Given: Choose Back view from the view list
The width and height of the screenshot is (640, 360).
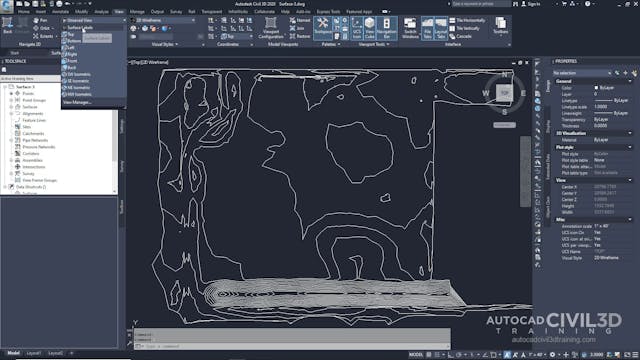Looking at the screenshot, I should tap(69, 67).
